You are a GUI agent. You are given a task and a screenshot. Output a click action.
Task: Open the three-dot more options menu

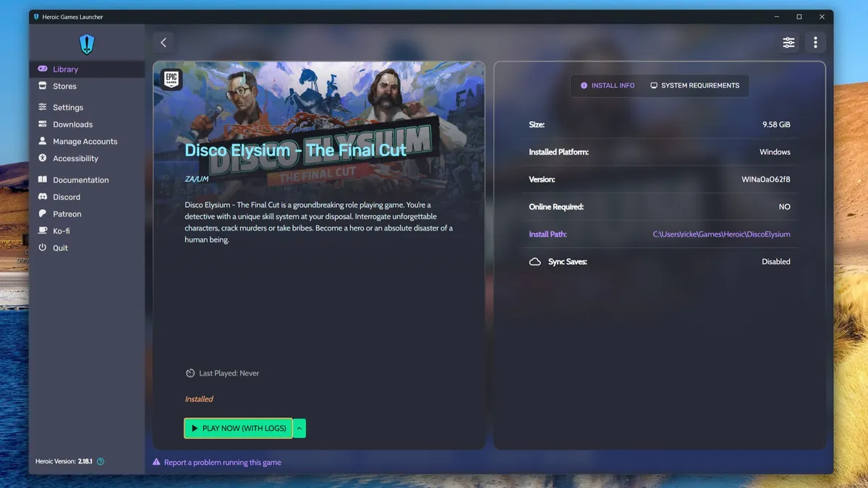[x=815, y=43]
